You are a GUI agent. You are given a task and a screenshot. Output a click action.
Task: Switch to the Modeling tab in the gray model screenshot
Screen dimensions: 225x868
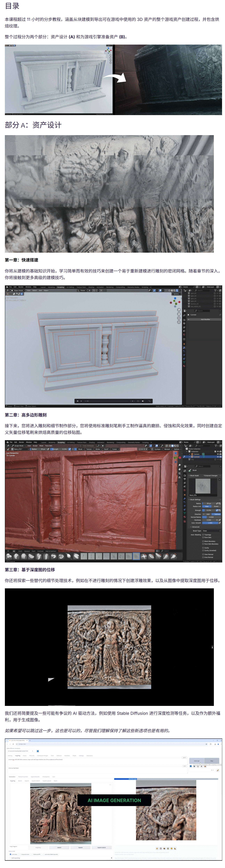click(x=51, y=287)
